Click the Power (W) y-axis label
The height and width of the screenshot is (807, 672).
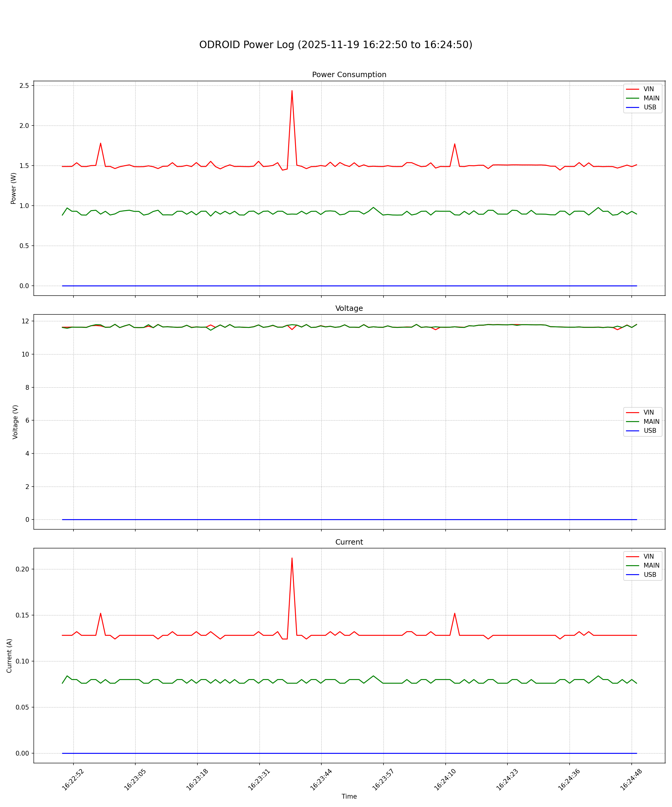[x=13, y=188]
